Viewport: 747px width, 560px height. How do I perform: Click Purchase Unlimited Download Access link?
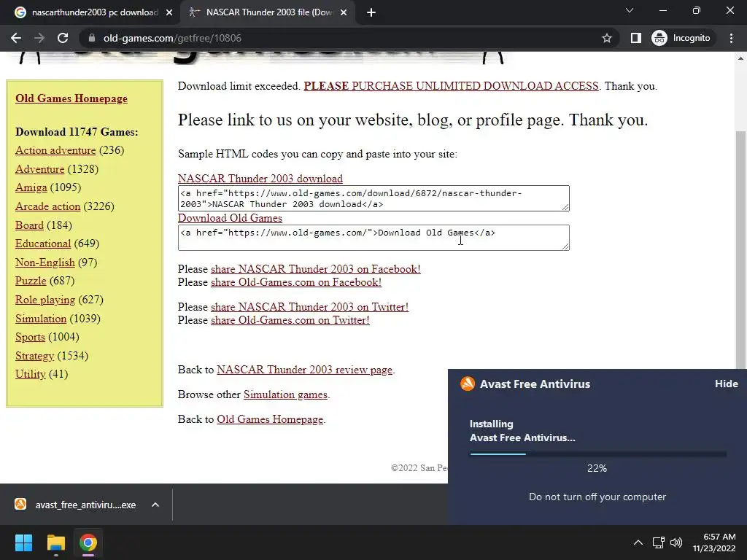(451, 86)
